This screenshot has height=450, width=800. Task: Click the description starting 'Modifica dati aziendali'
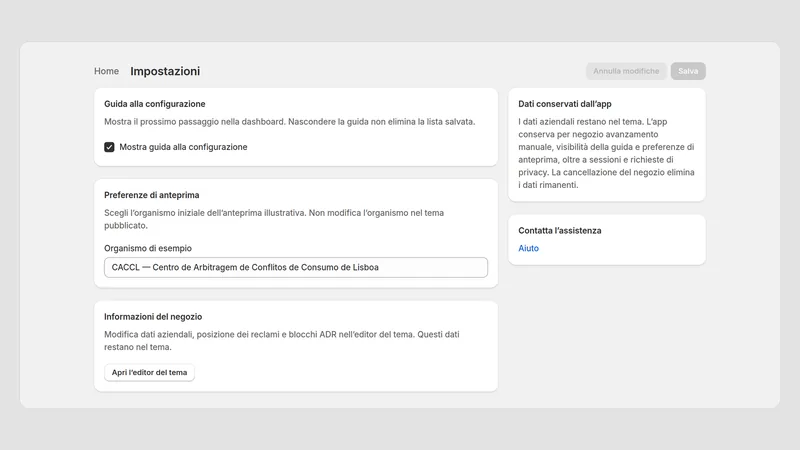282,341
